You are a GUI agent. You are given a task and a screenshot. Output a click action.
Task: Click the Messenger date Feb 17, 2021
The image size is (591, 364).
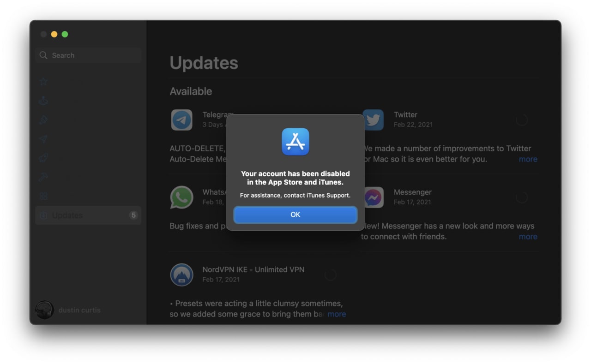413,202
